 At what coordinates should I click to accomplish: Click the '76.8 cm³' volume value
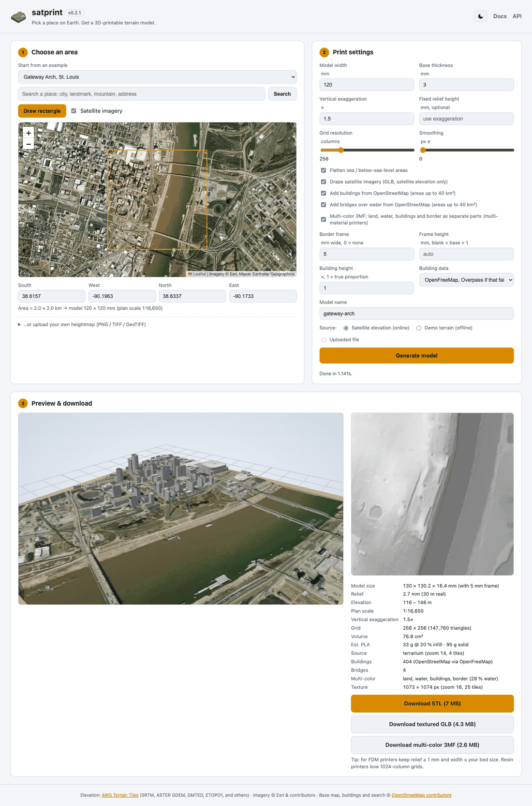pos(413,637)
